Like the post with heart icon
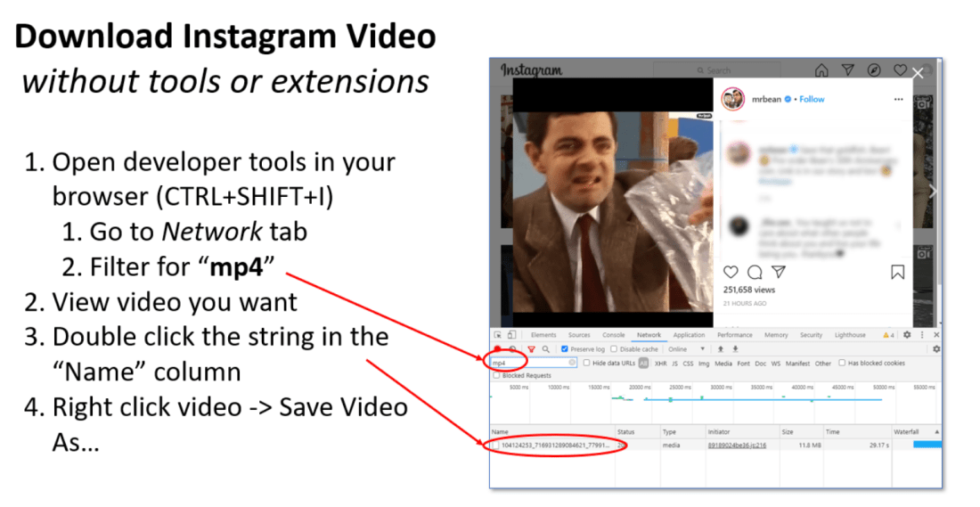 [731, 272]
